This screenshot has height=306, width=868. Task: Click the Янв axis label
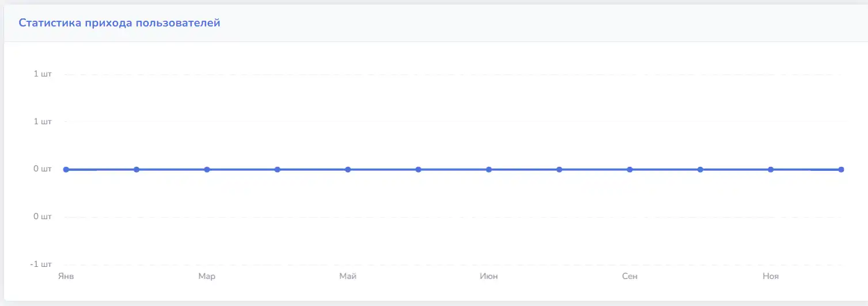tap(66, 277)
